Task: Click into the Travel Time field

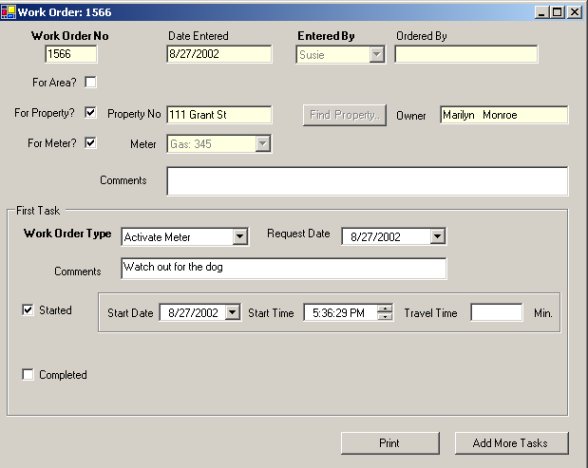Action: coord(496,312)
